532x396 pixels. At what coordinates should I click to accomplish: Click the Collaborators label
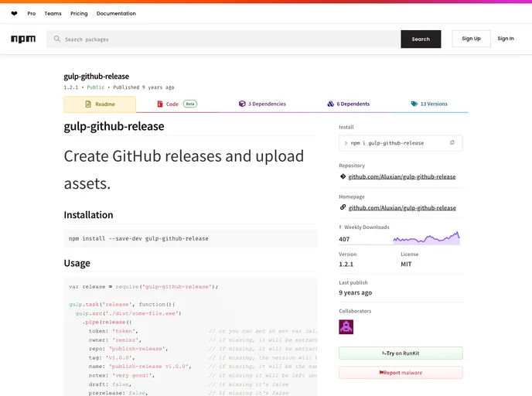[355, 311]
